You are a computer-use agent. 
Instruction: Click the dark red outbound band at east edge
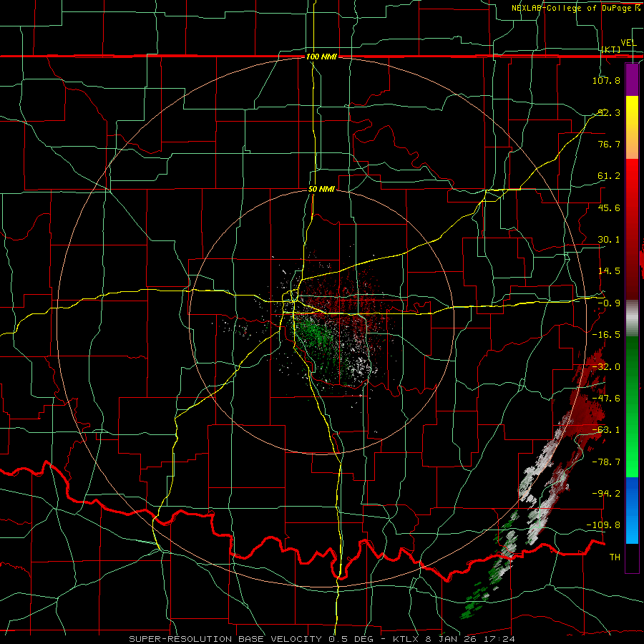pos(587,406)
